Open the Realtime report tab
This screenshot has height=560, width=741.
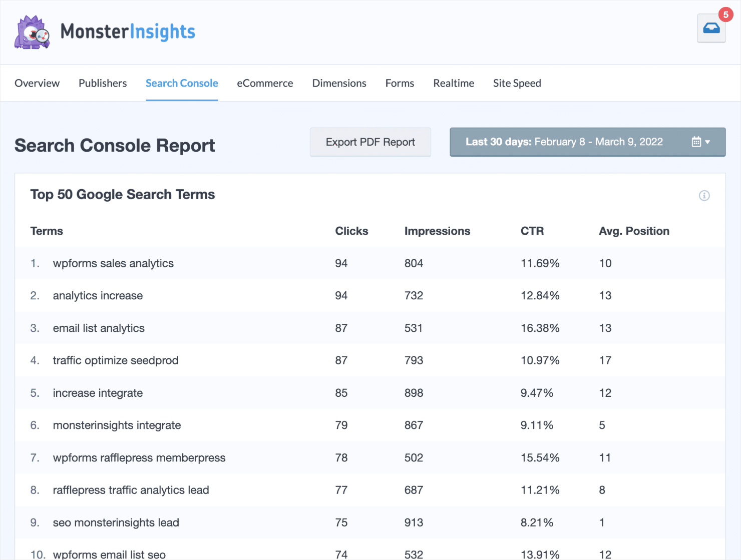(453, 83)
